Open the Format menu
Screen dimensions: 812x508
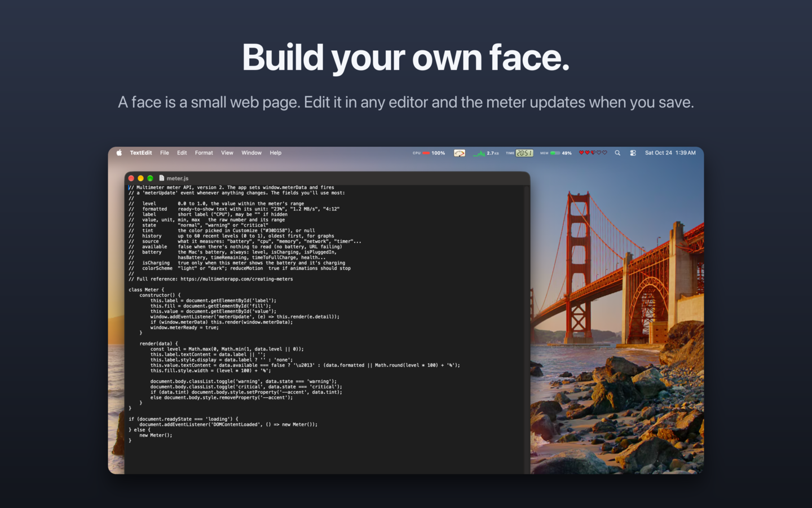coord(204,153)
